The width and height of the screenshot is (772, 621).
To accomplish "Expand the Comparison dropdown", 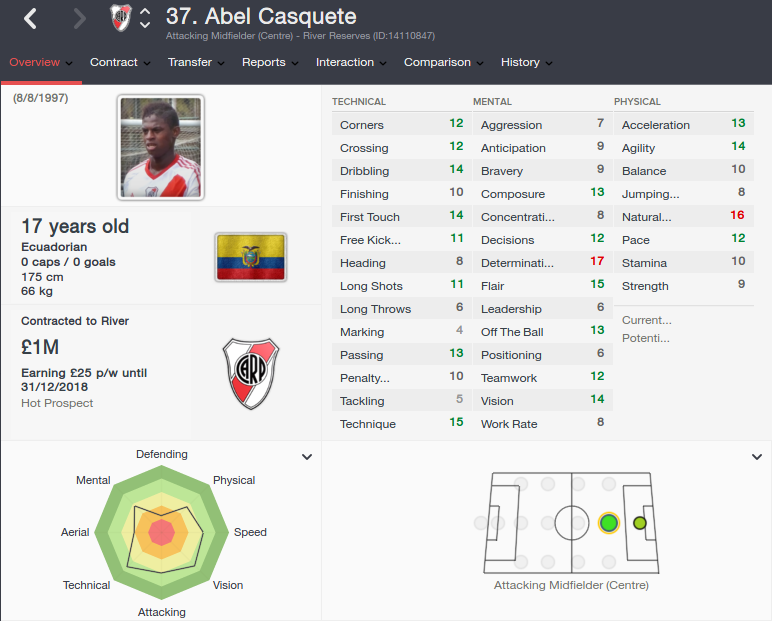I will [444, 63].
